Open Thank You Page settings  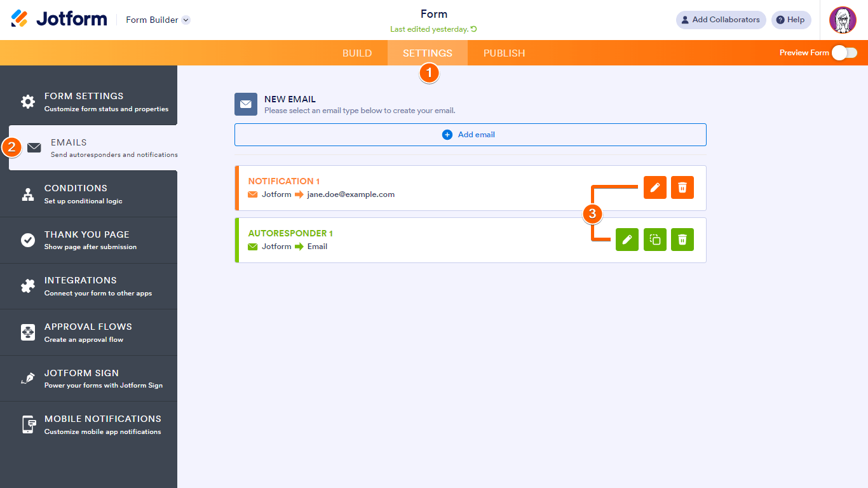[88, 240]
